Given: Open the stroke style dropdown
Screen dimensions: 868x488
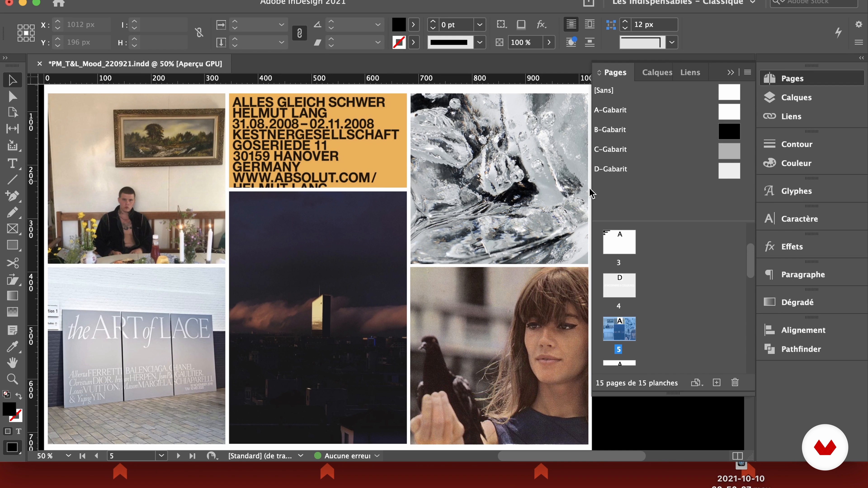Looking at the screenshot, I should point(479,42).
